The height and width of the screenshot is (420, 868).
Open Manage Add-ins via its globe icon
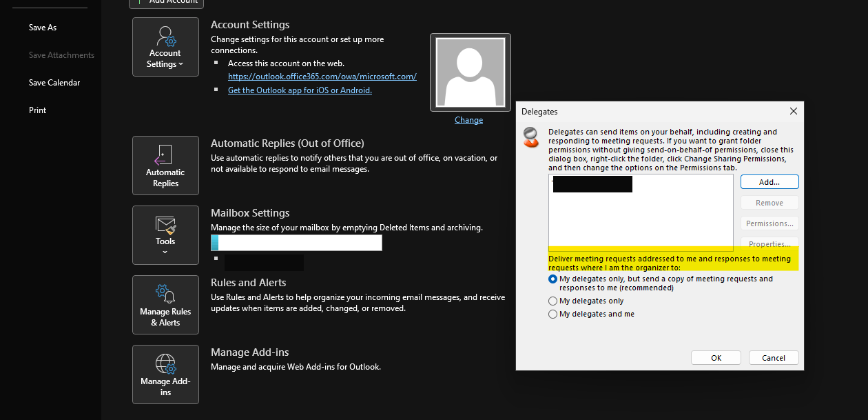(x=165, y=362)
